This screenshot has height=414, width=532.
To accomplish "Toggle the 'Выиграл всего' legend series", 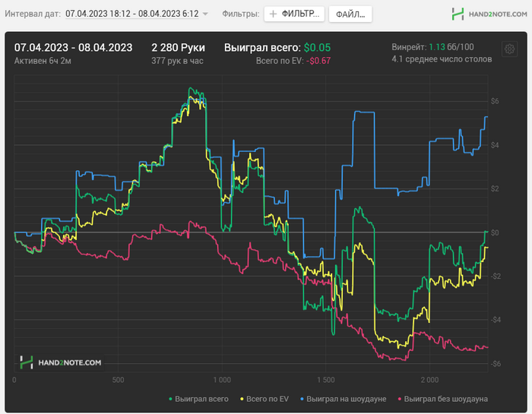I will click(198, 399).
